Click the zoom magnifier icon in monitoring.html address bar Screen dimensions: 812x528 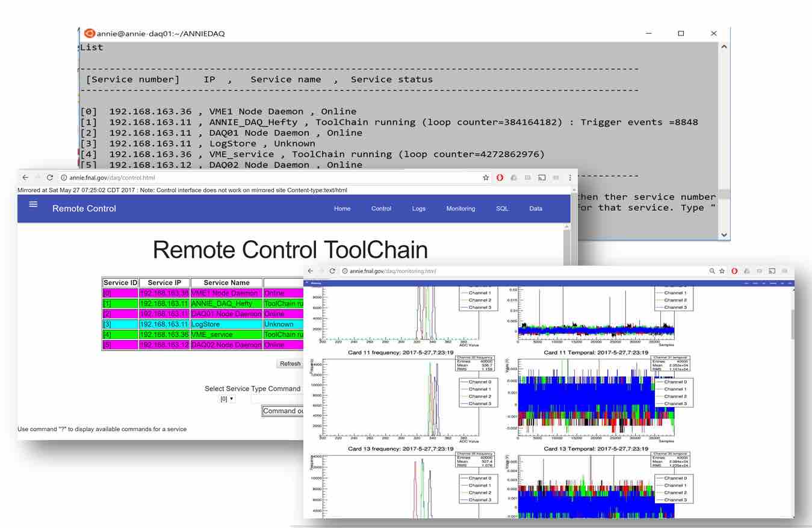pos(713,271)
